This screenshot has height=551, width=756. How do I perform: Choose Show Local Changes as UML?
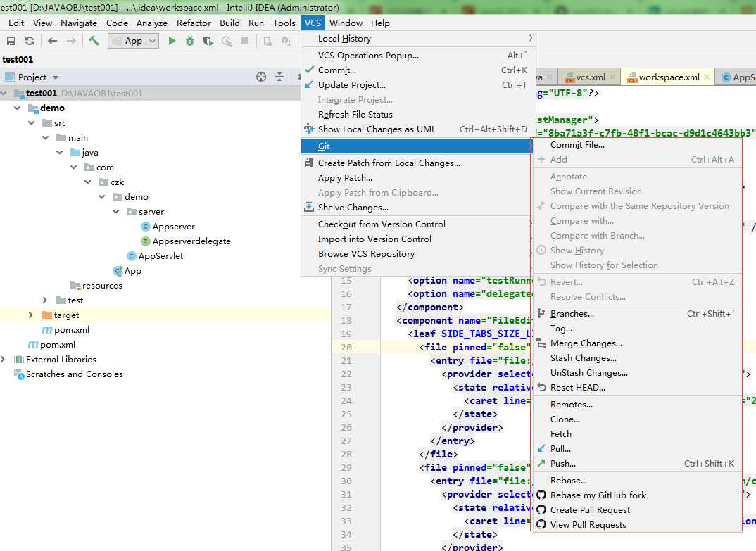(418, 129)
